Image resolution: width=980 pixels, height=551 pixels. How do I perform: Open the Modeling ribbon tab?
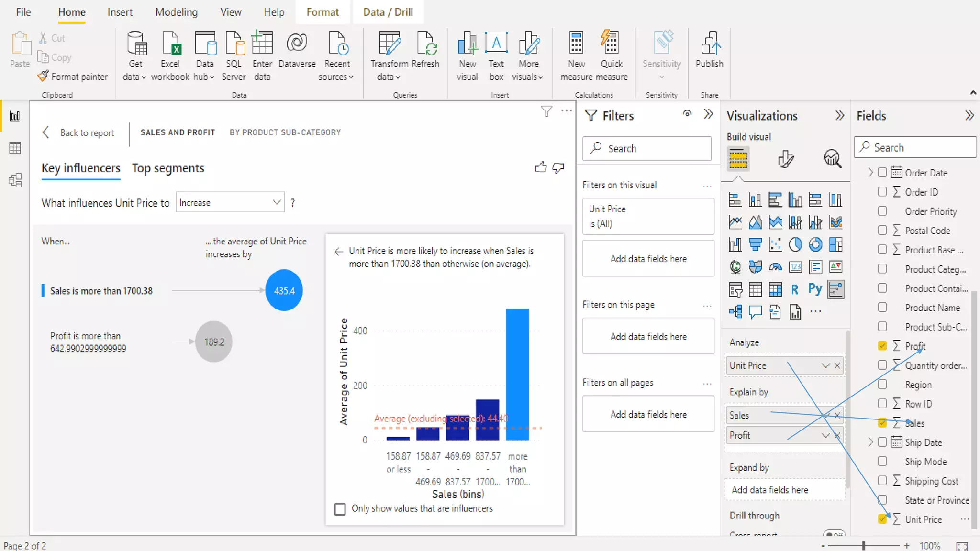[x=176, y=12]
